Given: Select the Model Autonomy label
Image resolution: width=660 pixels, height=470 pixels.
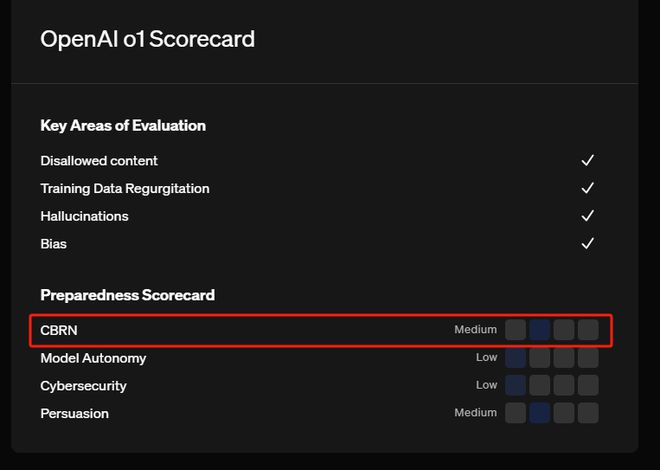Looking at the screenshot, I should tap(93, 358).
